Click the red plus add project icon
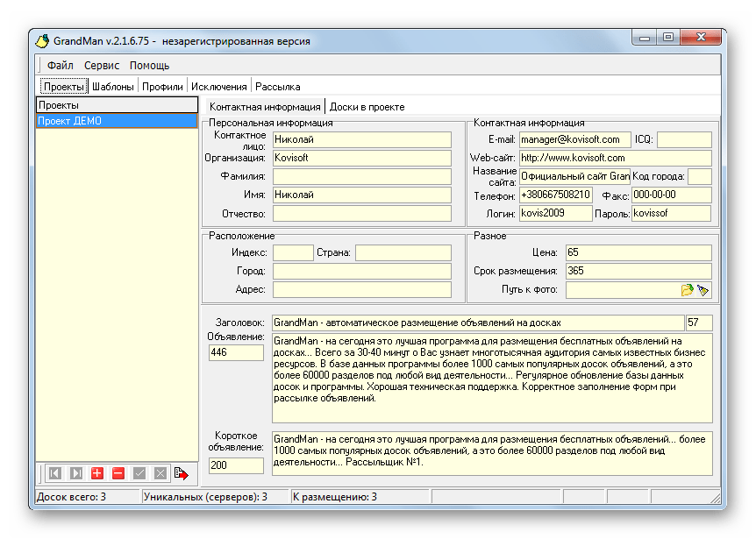The height and width of the screenshot is (539, 756). point(97,473)
